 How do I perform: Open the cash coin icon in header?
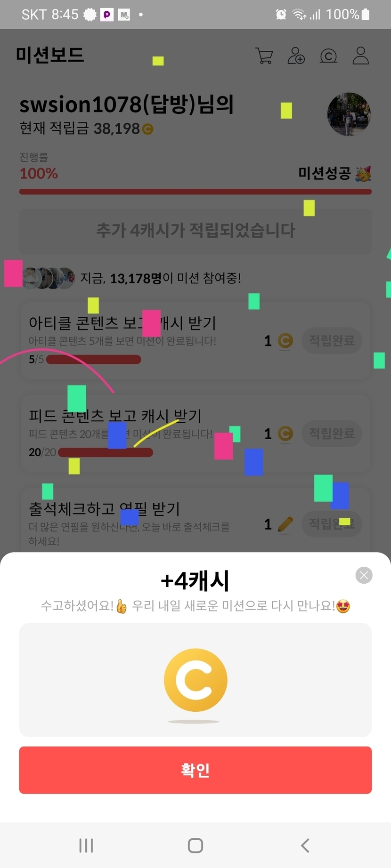328,56
